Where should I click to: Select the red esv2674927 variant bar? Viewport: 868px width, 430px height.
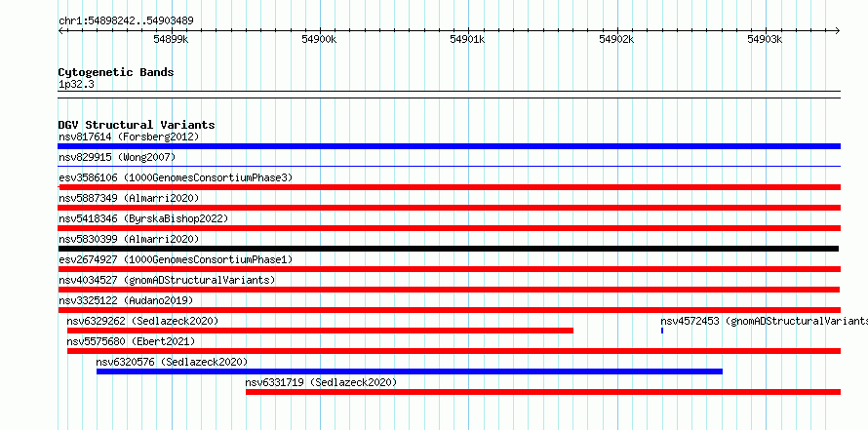pyautogui.click(x=449, y=269)
